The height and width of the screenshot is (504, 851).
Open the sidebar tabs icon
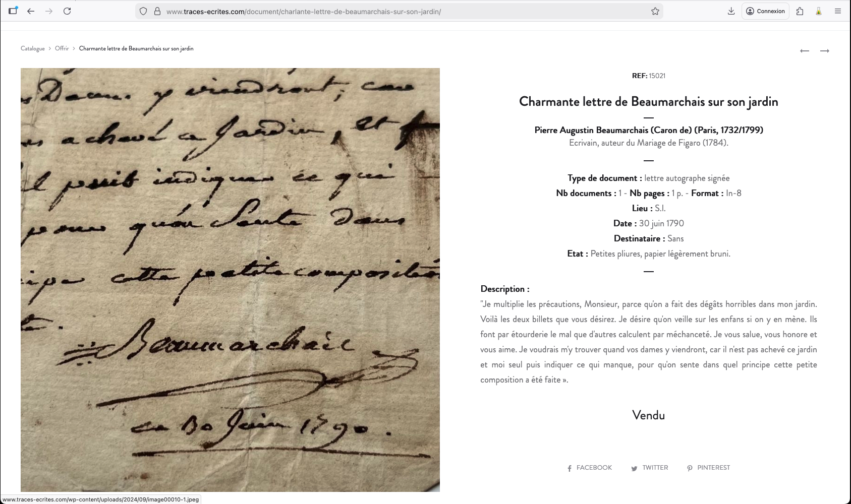pos(13,11)
